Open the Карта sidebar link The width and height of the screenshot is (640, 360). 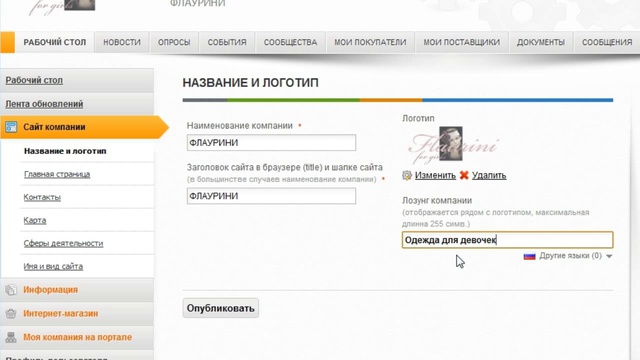[35, 220]
